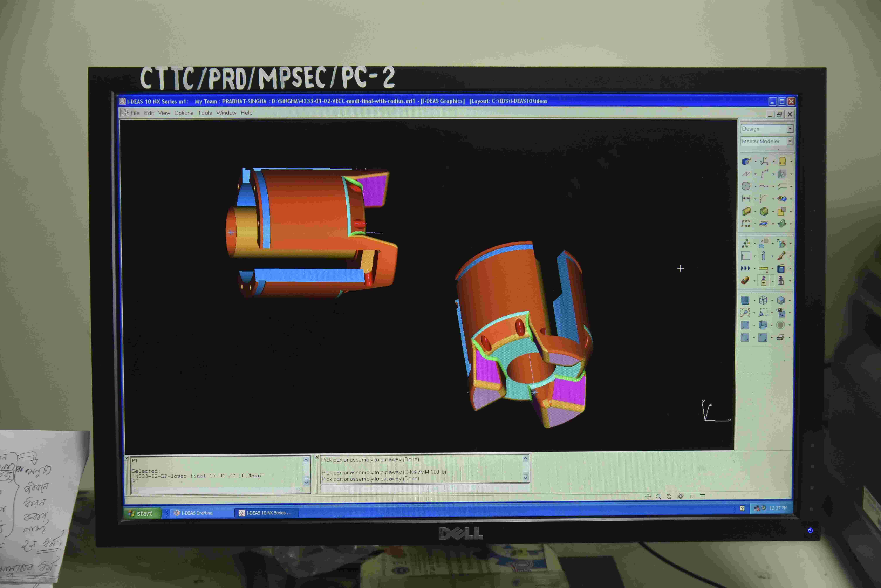The height and width of the screenshot is (588, 881).
Task: Click the Info 'i' icon
Action: pyautogui.click(x=763, y=256)
